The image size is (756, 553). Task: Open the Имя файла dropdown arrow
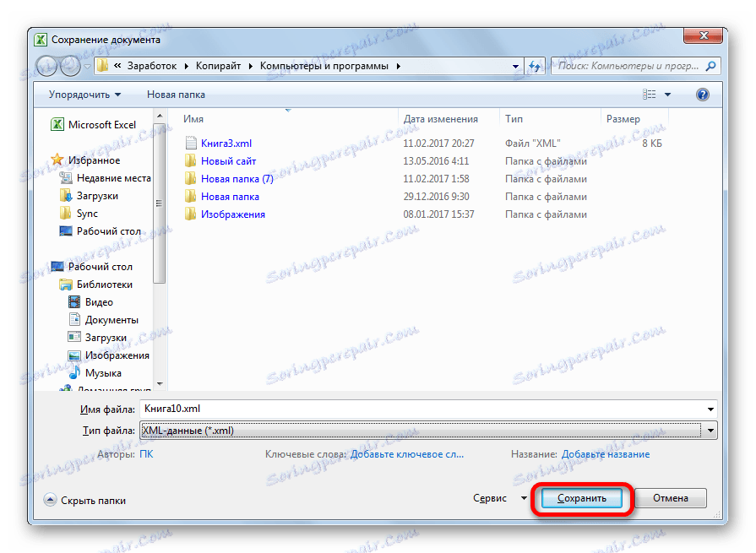click(710, 409)
